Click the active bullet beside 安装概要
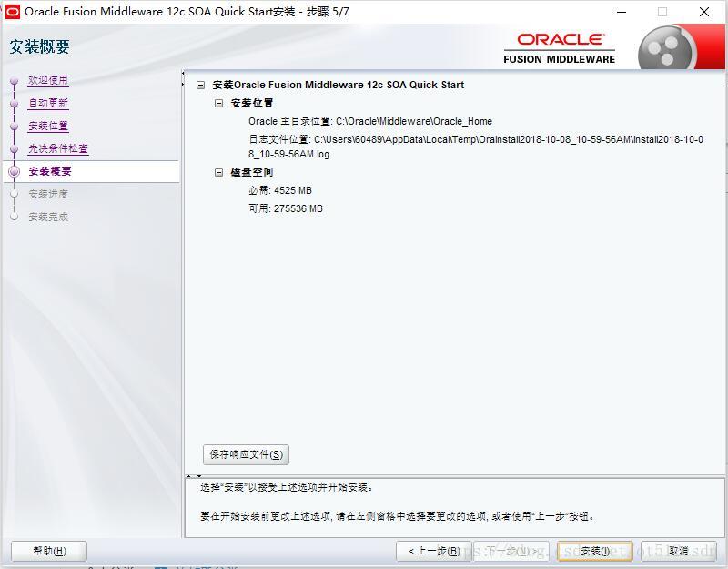Image resolution: width=728 pixels, height=569 pixels. tap(15, 171)
